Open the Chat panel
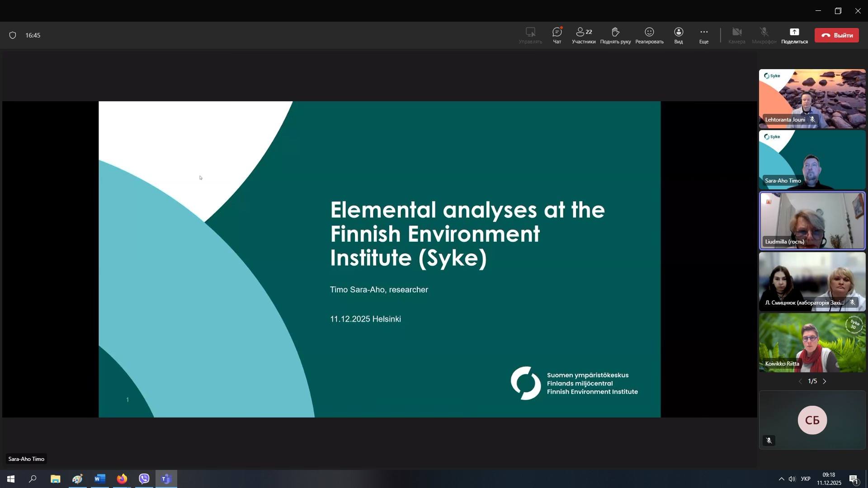The image size is (868, 488). [x=557, y=35]
